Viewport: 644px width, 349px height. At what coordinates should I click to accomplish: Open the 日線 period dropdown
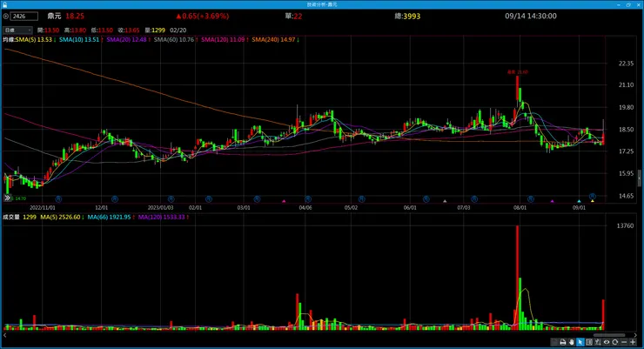[17, 30]
